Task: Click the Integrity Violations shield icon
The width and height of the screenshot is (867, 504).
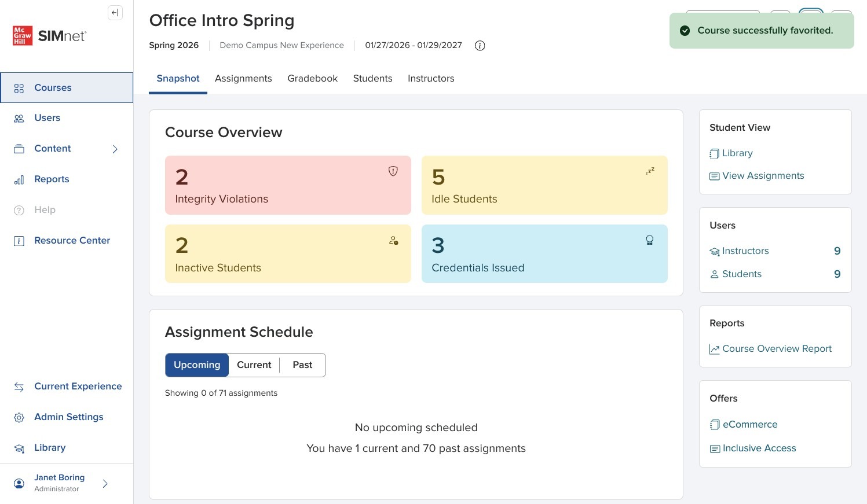Action: click(x=393, y=171)
